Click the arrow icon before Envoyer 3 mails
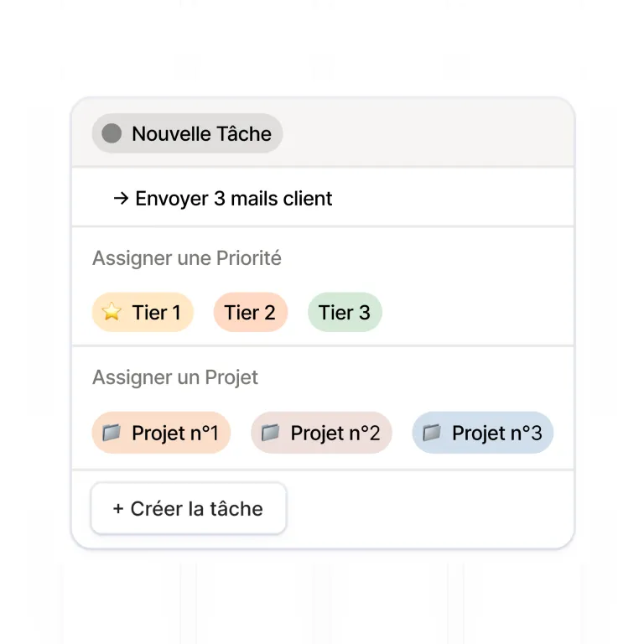Viewport: 644px width, 644px height. click(121, 199)
